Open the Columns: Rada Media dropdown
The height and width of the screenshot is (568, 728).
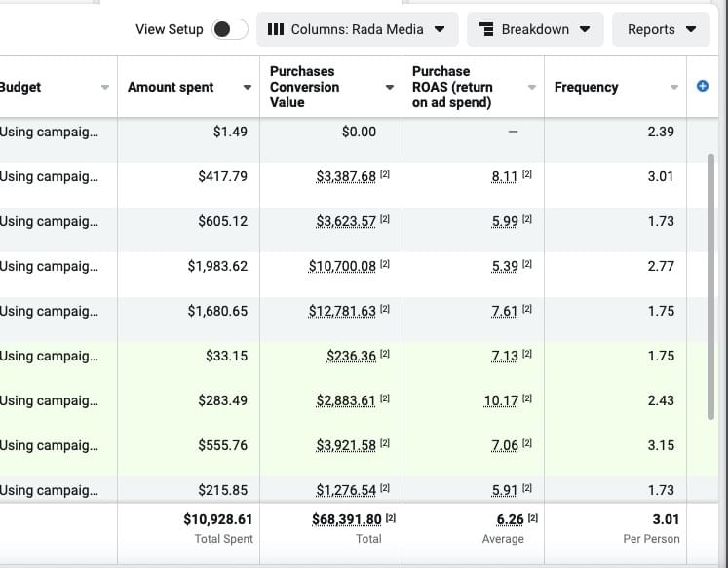[x=357, y=29]
